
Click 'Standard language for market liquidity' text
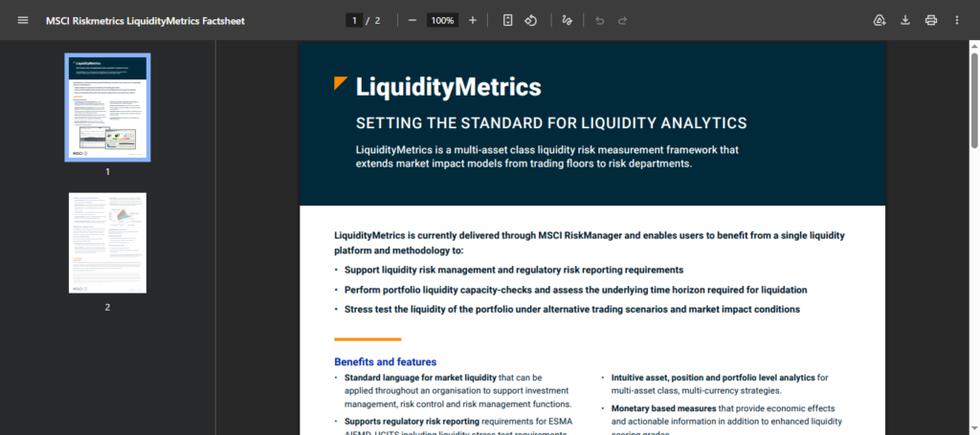point(420,378)
